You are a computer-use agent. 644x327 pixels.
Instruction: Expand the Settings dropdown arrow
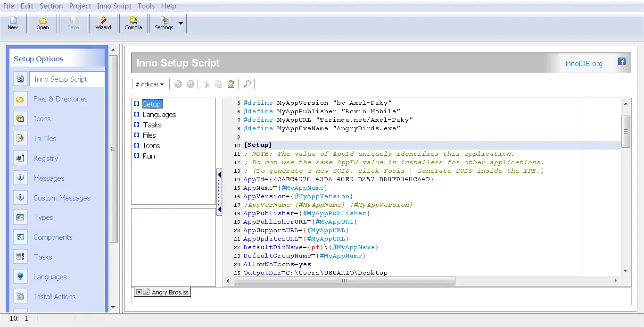click(x=181, y=23)
